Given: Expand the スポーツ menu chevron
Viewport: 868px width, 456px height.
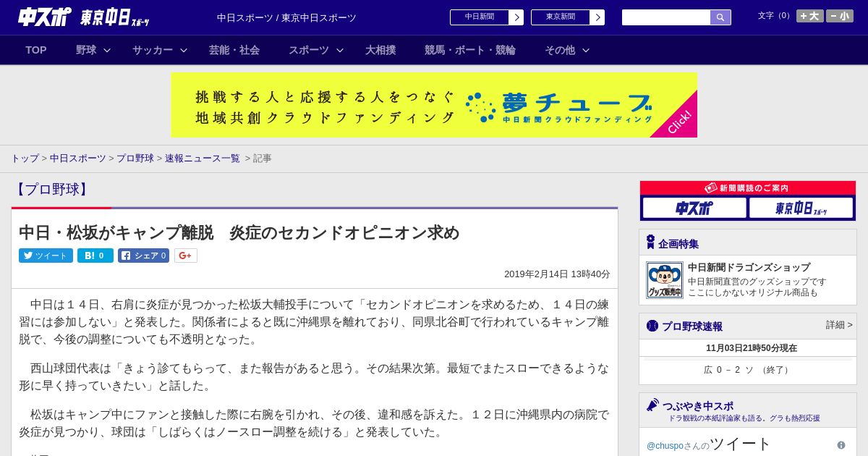Looking at the screenshot, I should [x=340, y=50].
